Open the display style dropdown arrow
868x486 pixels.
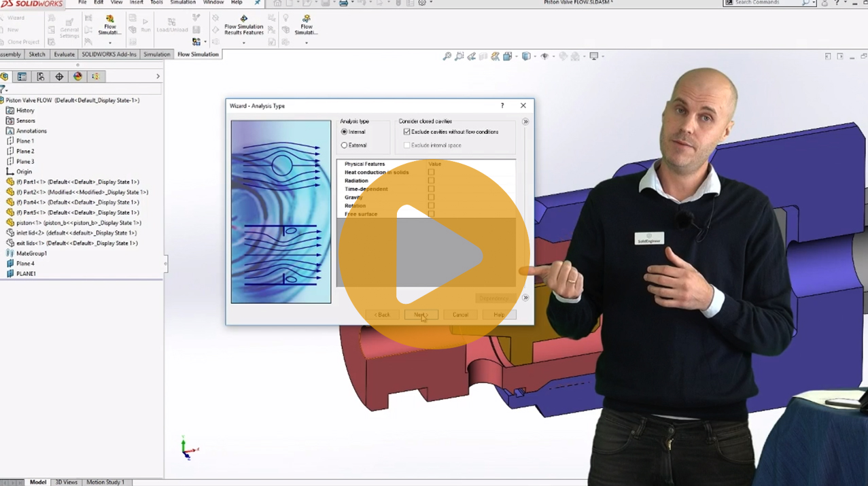point(534,56)
